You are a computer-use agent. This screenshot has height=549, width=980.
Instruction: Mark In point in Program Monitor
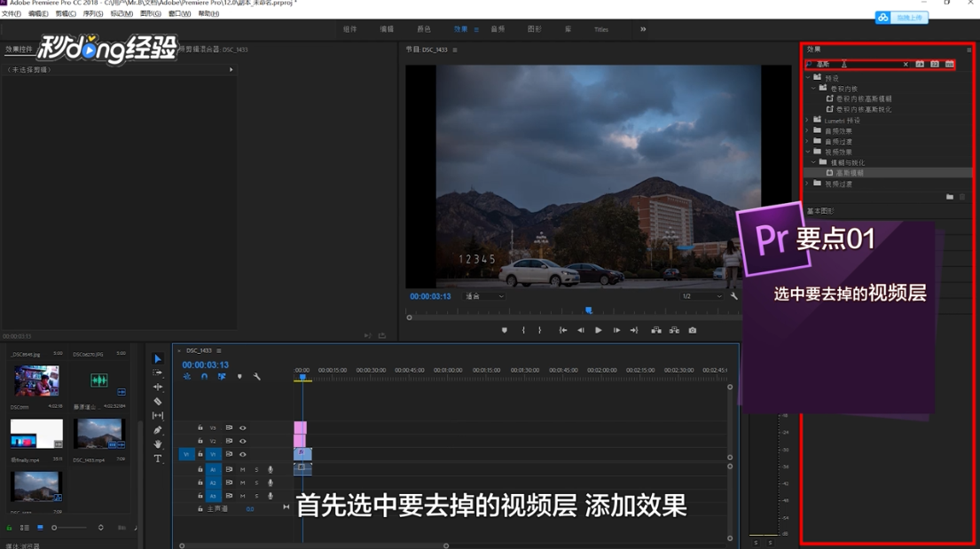pyautogui.click(x=523, y=330)
